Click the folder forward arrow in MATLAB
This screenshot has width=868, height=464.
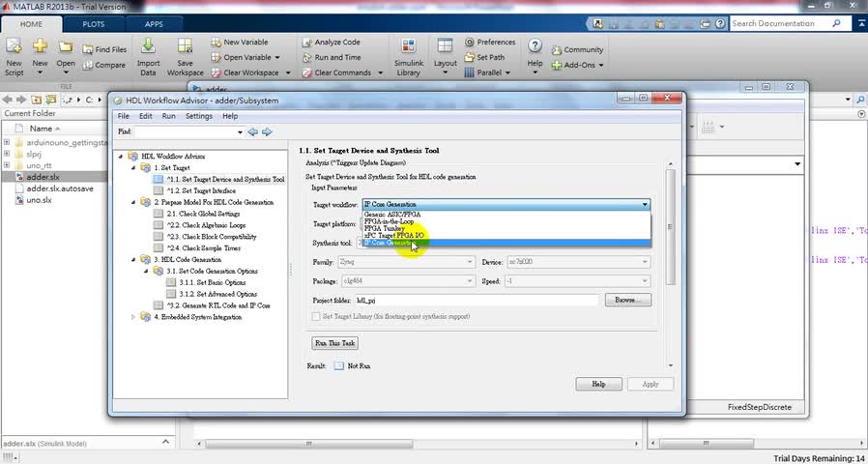click(x=21, y=100)
